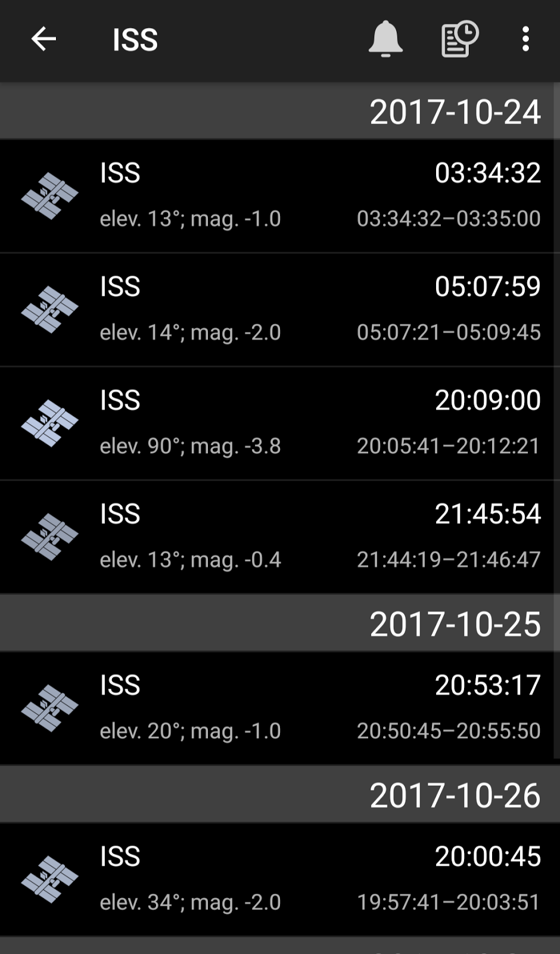560x954 pixels.
Task: Click the list scrollbar on right edge
Action: (556, 417)
